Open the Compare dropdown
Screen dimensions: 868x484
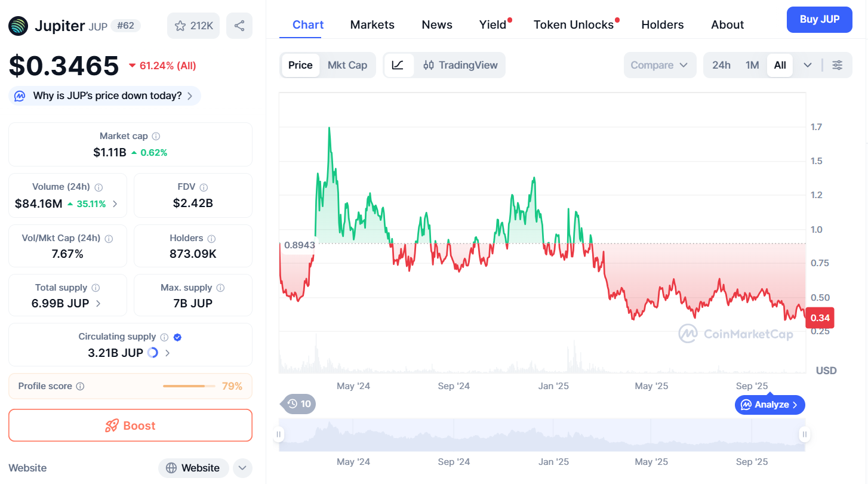[x=660, y=64]
